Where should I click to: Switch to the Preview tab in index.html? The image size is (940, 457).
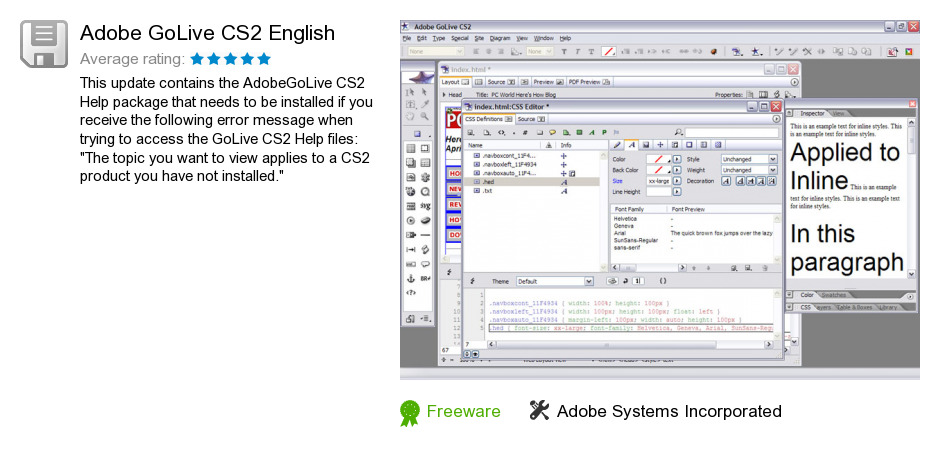point(548,82)
